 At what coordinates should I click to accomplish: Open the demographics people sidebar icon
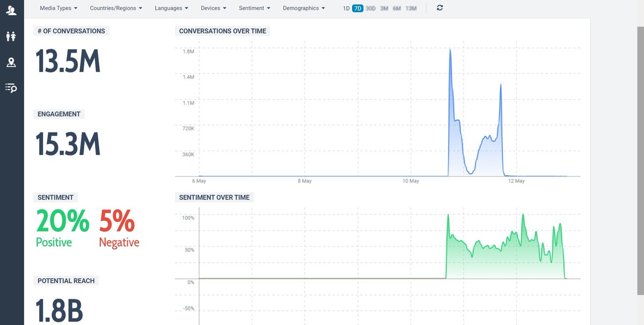[11, 36]
